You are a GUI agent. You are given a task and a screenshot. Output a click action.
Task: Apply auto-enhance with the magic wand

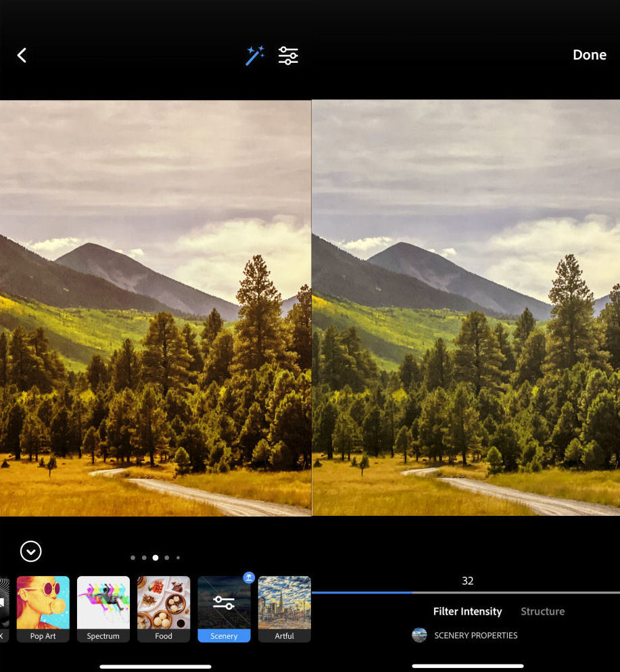255,55
